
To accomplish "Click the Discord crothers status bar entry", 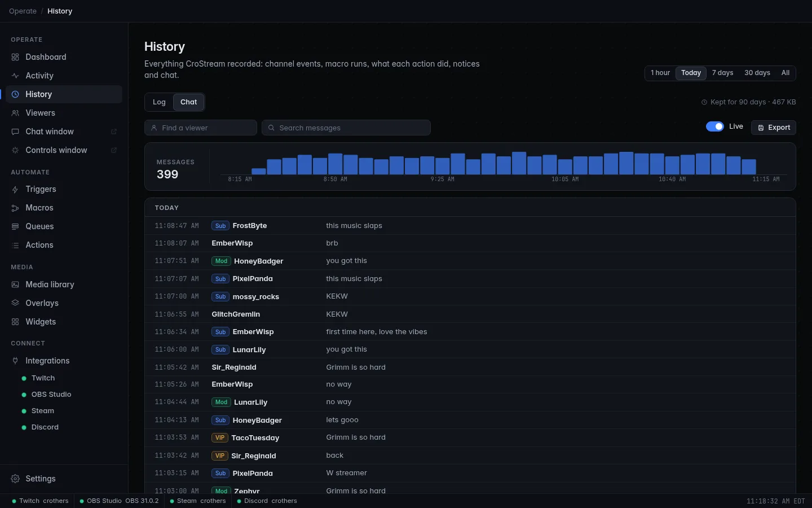I will (x=267, y=501).
